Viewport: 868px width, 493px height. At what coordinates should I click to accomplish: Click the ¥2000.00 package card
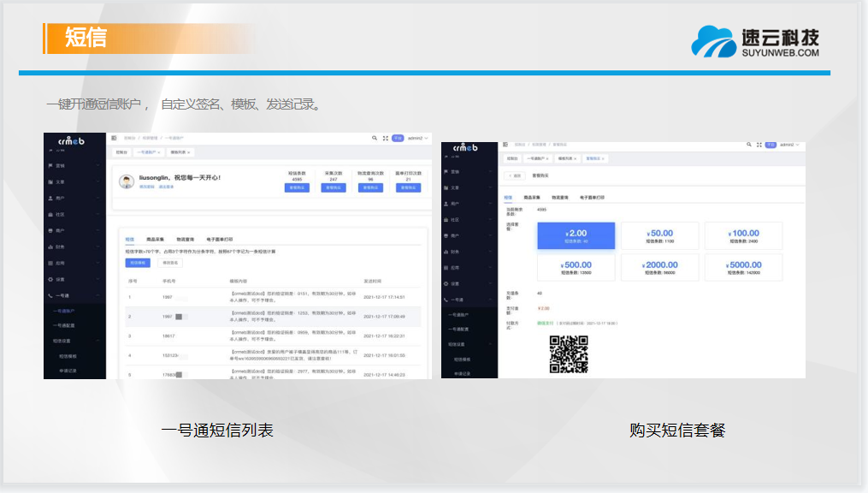pos(659,268)
